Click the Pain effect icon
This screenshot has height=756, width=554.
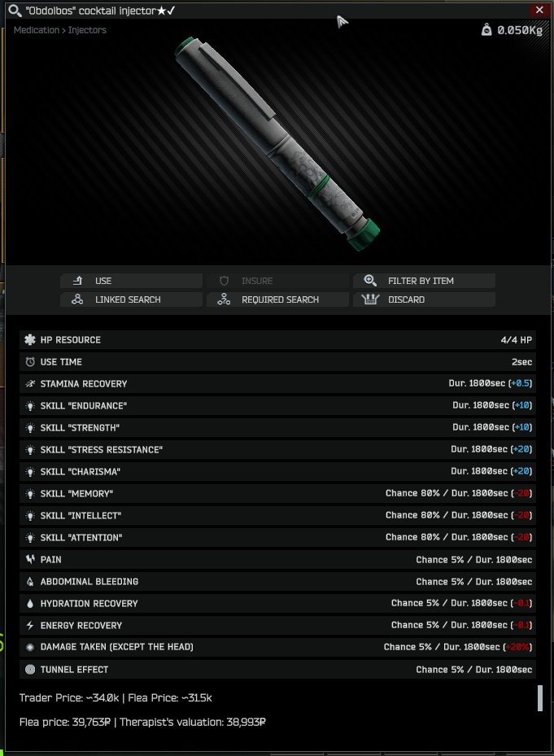tap(30, 559)
